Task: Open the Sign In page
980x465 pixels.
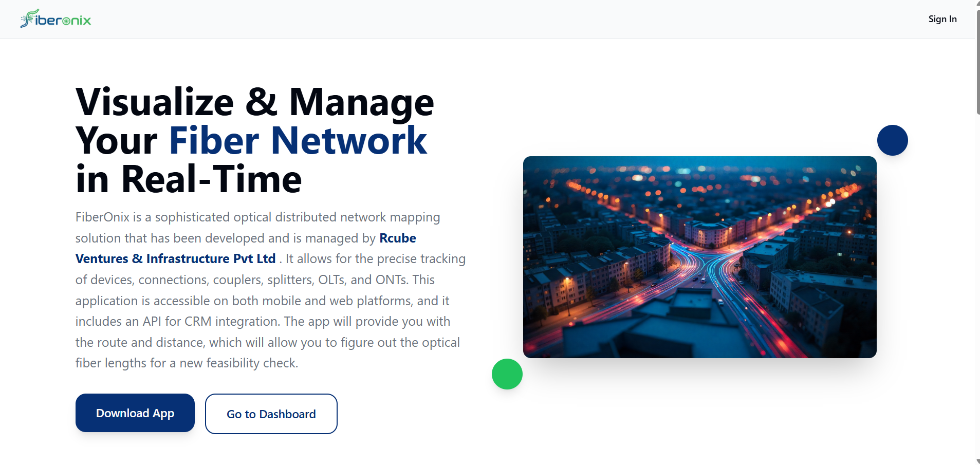Action: (x=942, y=19)
